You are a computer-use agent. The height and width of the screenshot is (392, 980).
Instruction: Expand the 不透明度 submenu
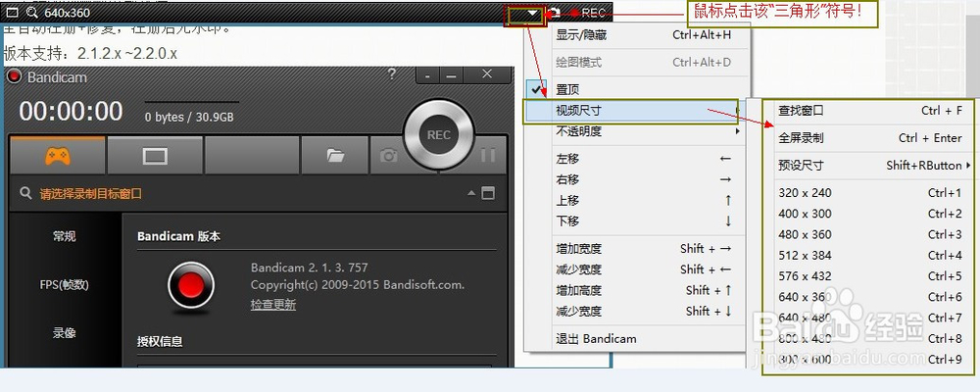636,131
